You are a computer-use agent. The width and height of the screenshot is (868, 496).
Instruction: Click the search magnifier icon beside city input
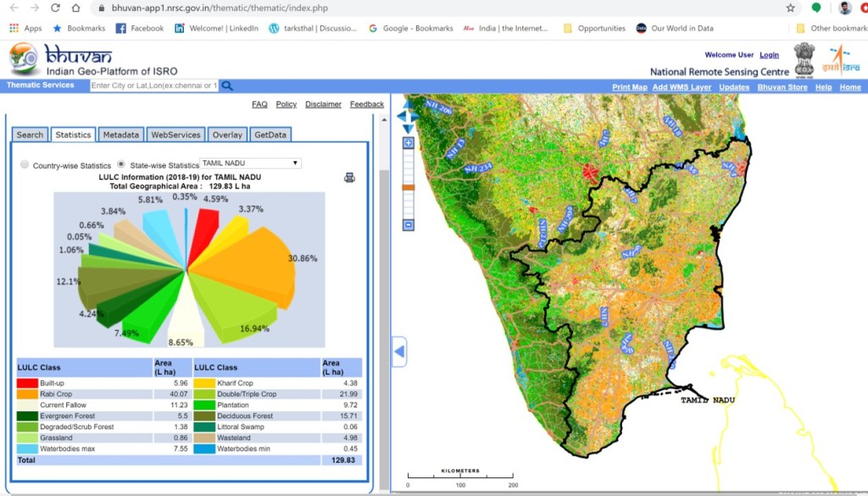tap(226, 86)
